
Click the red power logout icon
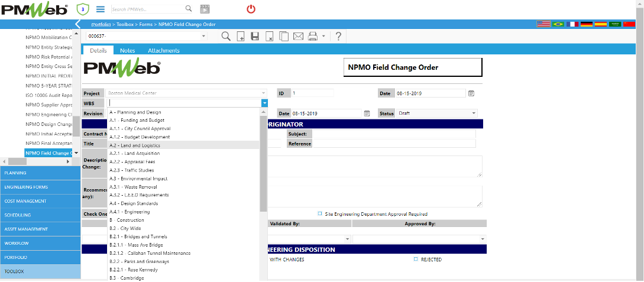251,9
